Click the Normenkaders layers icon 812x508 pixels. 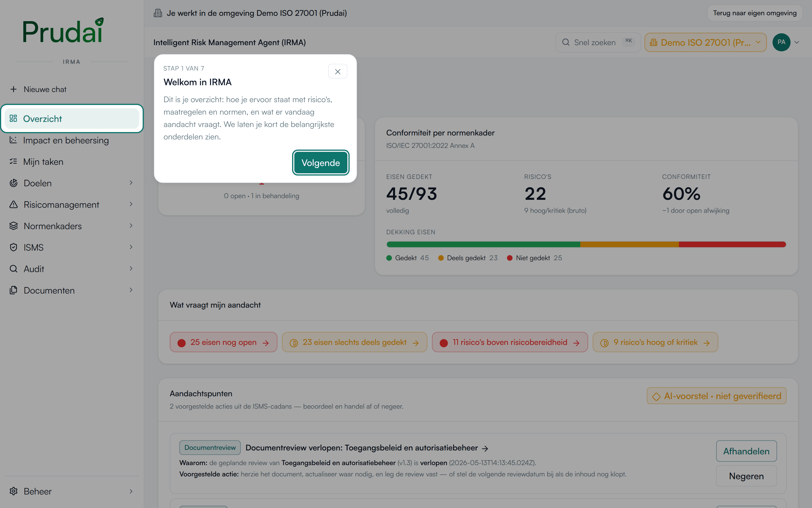14,226
